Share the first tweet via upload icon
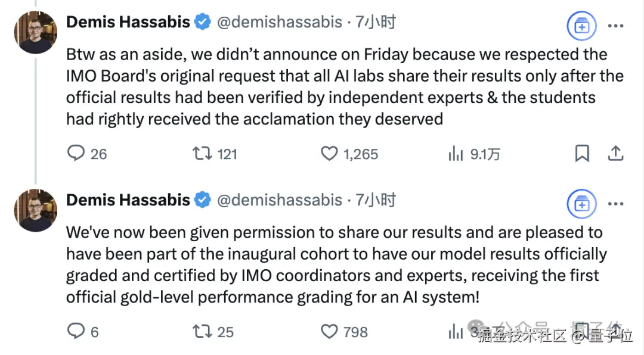644x355 pixels. pyautogui.click(x=615, y=154)
